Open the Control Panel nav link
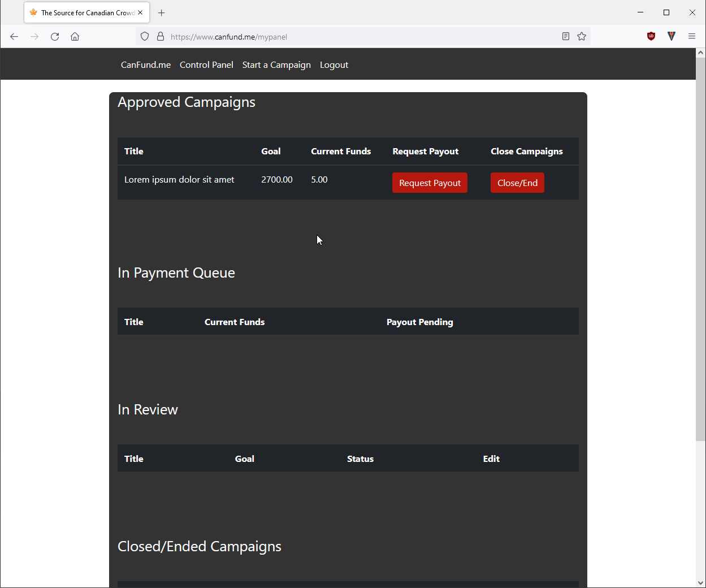 pos(206,65)
